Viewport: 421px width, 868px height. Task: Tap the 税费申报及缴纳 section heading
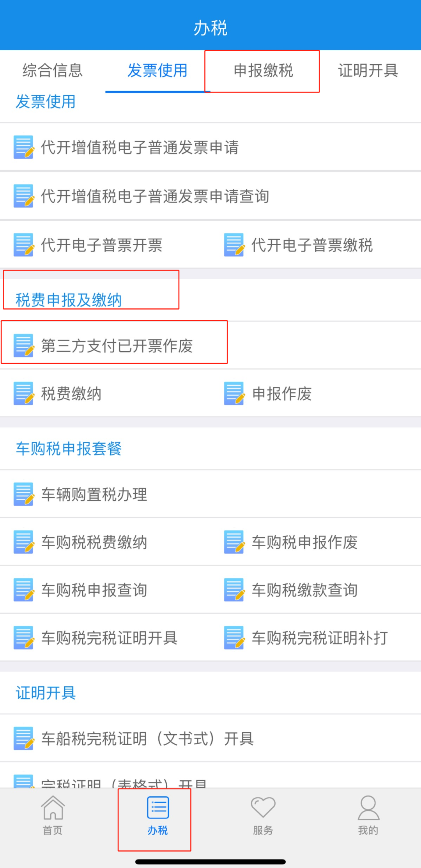point(69,300)
